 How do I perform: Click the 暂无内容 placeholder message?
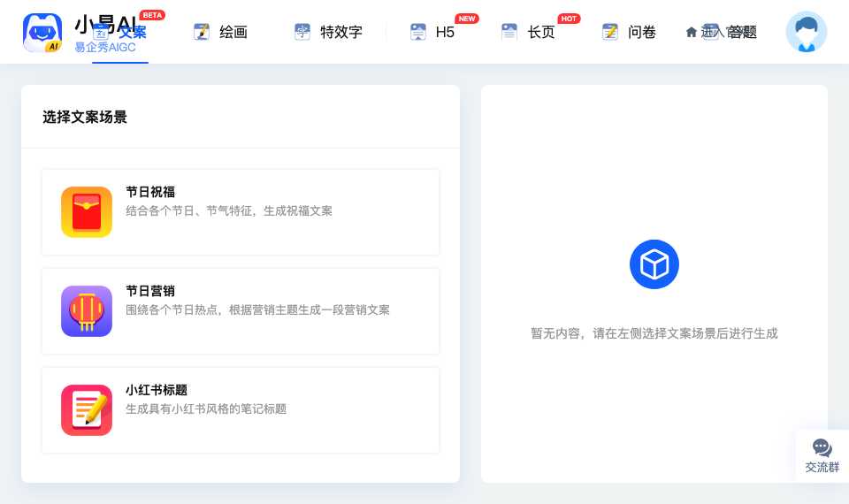(x=654, y=333)
